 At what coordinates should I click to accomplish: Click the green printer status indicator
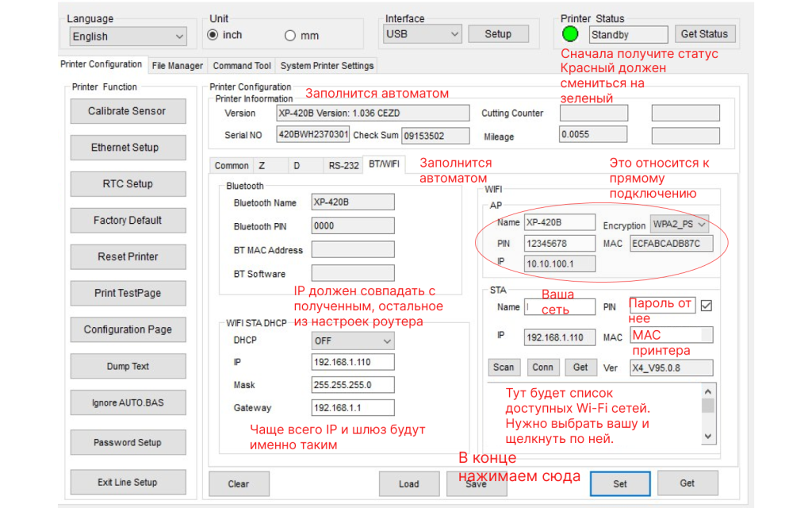click(570, 34)
